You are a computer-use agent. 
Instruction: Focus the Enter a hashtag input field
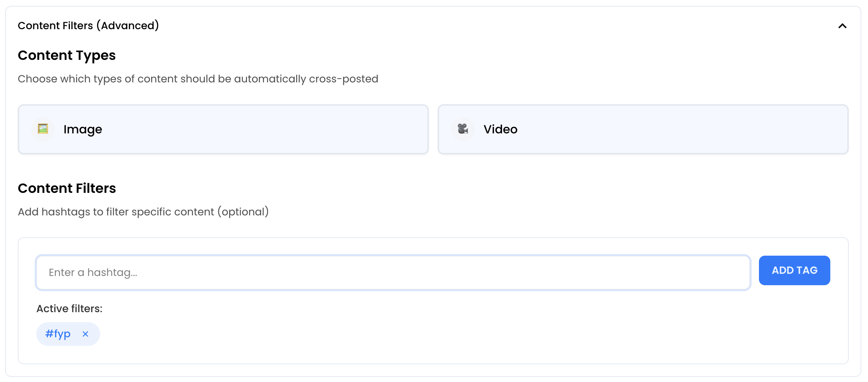393,273
